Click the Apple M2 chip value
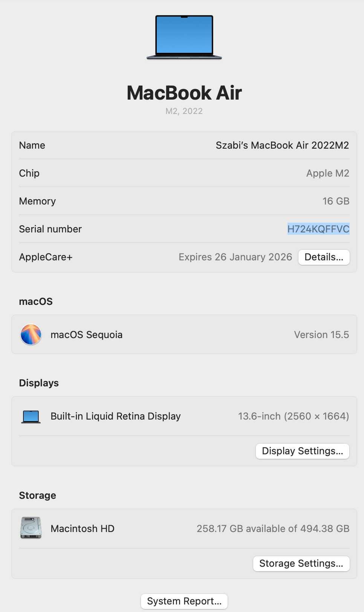Viewport: 364px width, 612px height. (328, 173)
